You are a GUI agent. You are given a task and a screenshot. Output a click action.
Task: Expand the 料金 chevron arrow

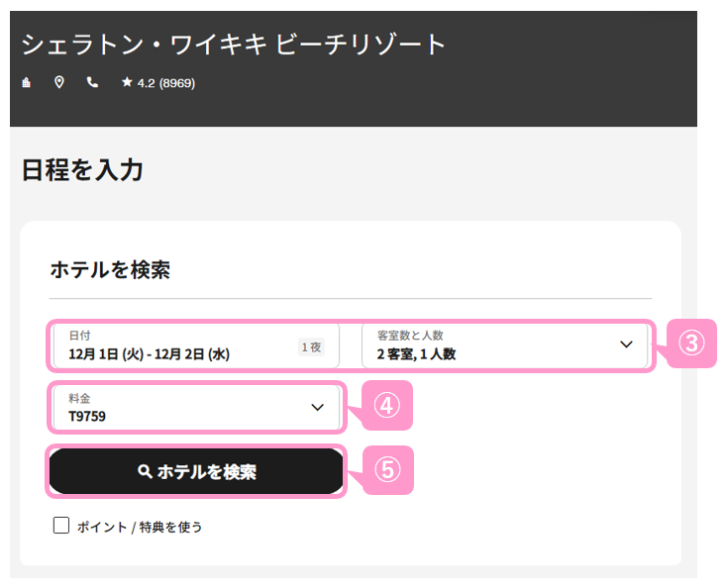[317, 407]
